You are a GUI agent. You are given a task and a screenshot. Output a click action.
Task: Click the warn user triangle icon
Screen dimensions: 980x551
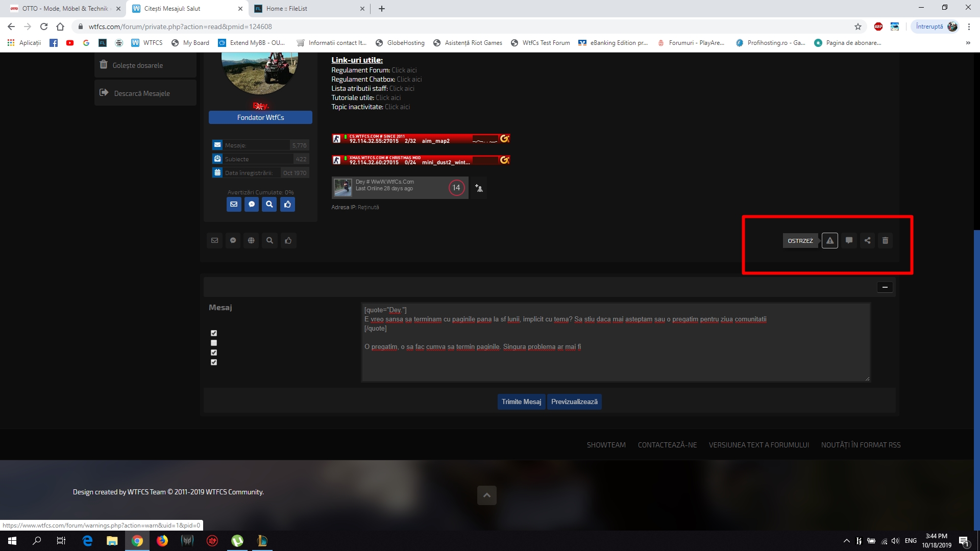click(x=830, y=241)
